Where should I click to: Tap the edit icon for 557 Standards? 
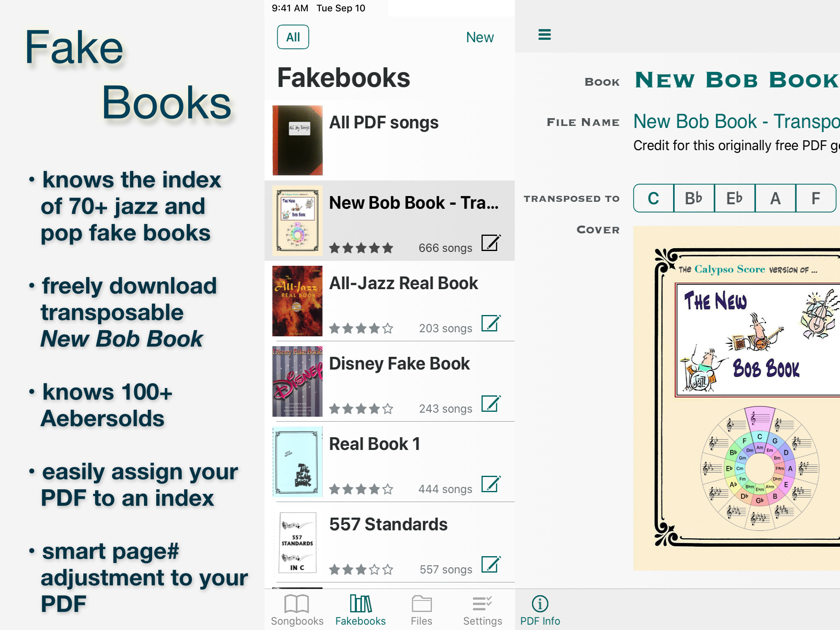coord(491,564)
